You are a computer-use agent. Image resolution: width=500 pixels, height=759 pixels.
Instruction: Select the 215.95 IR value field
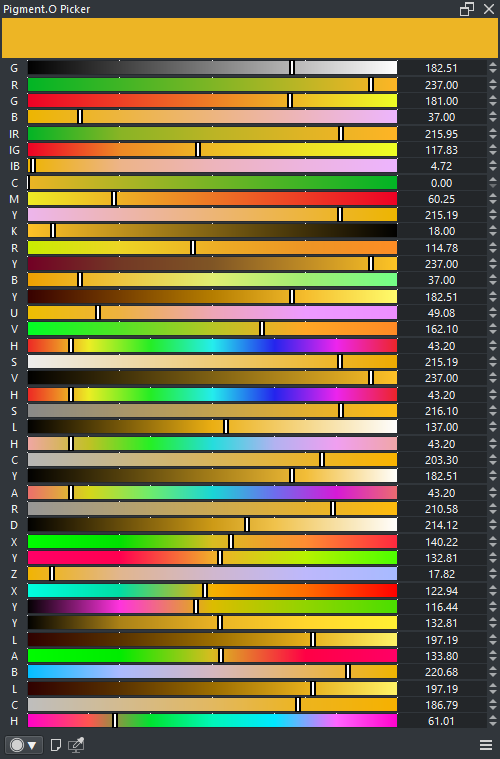point(441,134)
